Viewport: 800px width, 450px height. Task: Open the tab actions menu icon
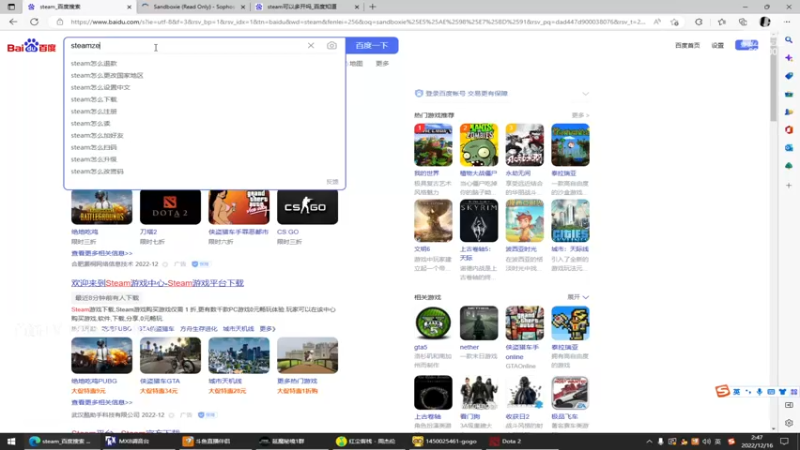[11, 7]
